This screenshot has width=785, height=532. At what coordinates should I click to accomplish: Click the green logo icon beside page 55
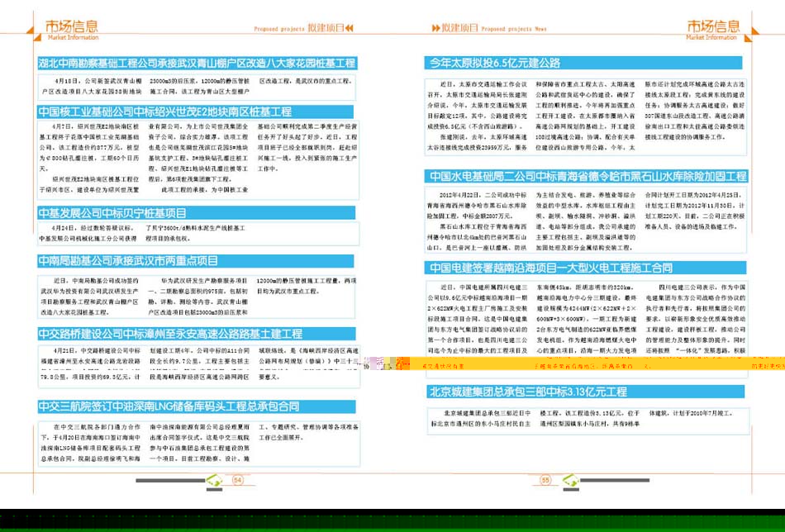click(571, 481)
